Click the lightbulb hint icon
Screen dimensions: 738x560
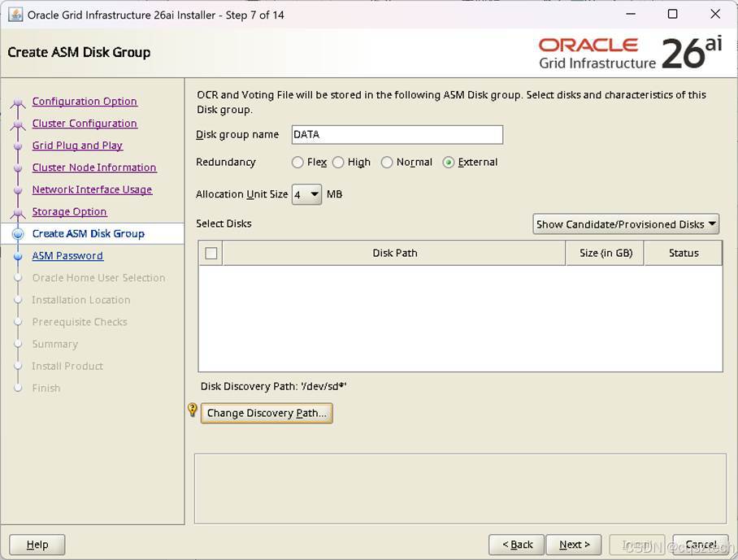[193, 410]
